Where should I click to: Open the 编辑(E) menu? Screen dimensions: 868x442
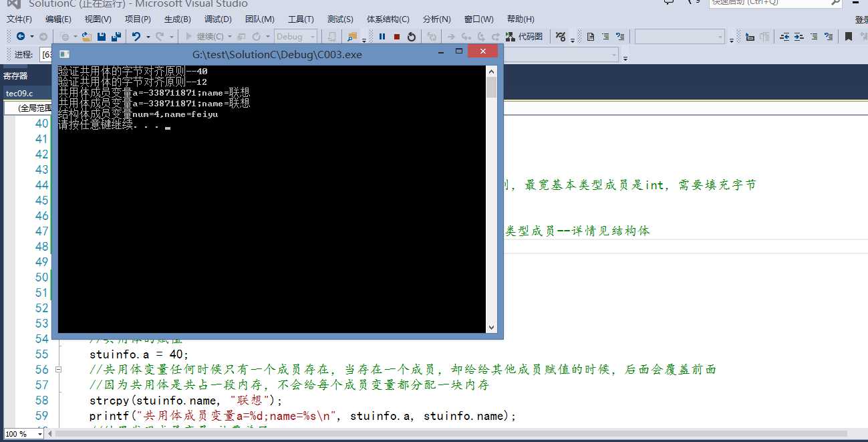pyautogui.click(x=58, y=19)
